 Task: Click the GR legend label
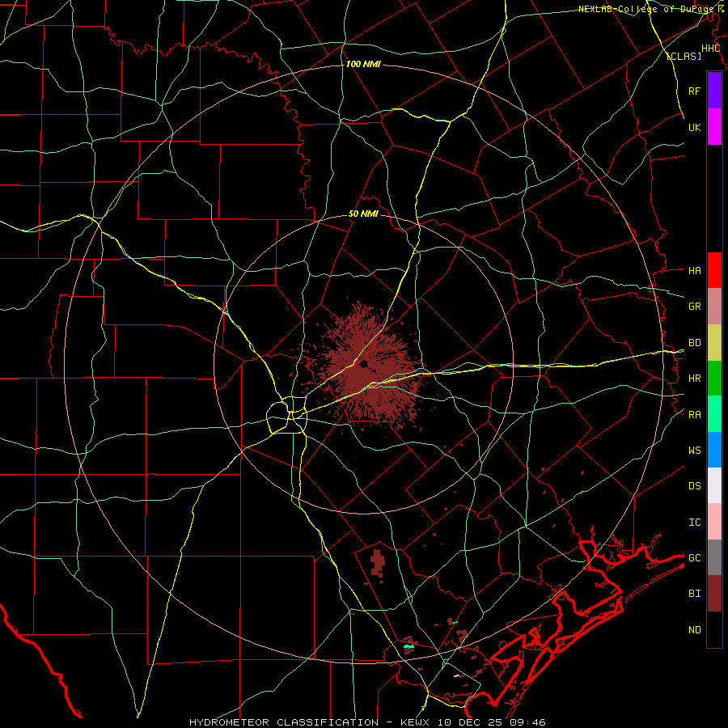coord(694,307)
